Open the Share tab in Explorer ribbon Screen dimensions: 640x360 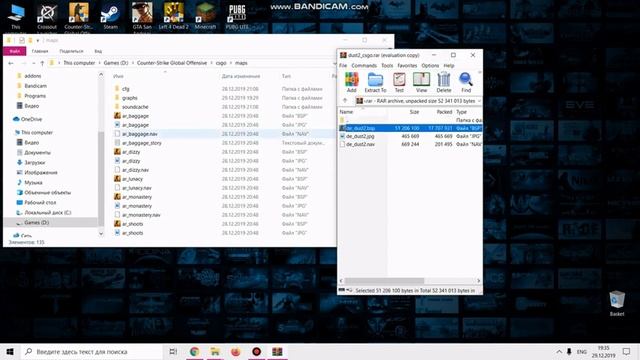click(71, 51)
